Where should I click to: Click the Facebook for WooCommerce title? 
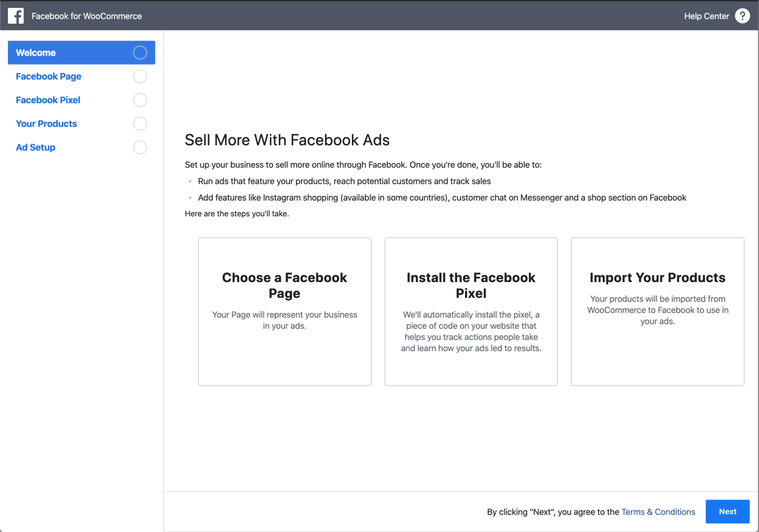(86, 16)
